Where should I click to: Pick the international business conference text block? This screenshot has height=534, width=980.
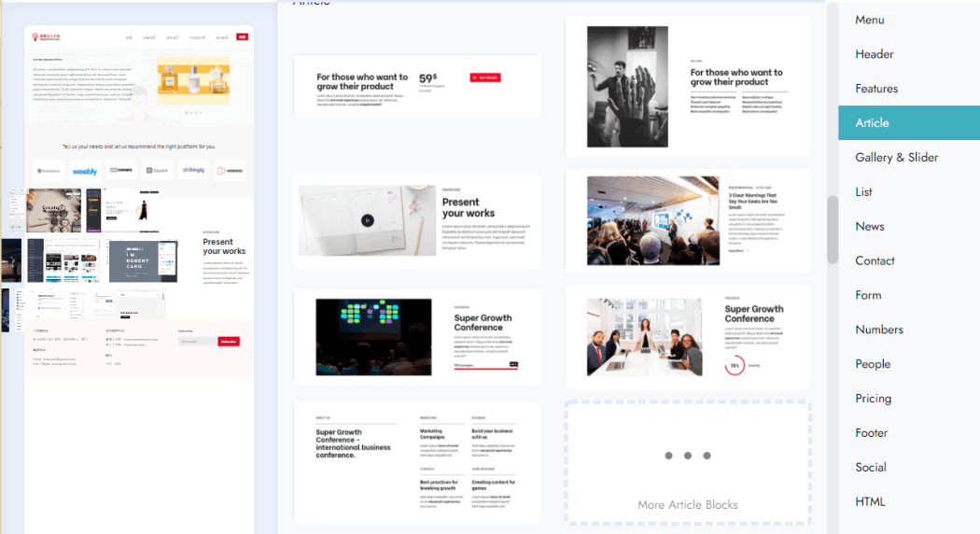tap(417, 462)
